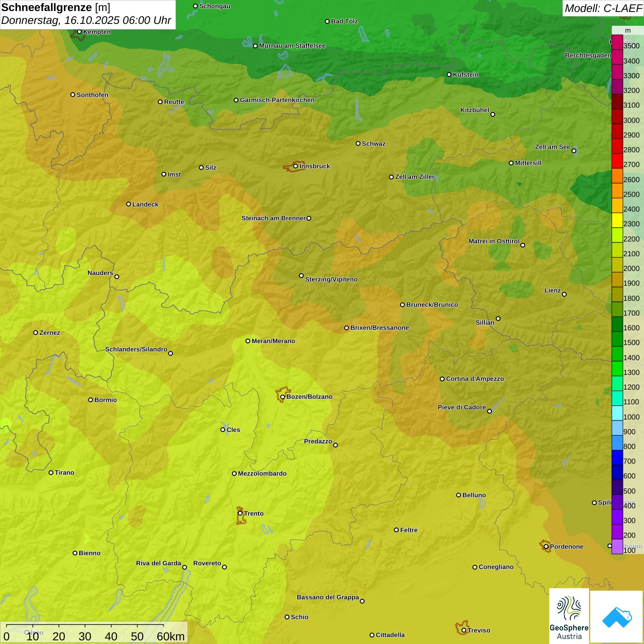Click the 'Schongau' label

coord(214,6)
